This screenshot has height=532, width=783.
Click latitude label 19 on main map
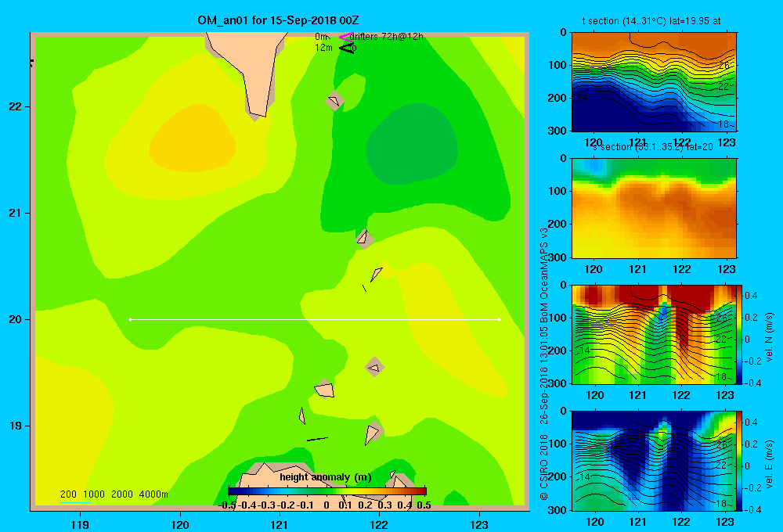(15, 426)
